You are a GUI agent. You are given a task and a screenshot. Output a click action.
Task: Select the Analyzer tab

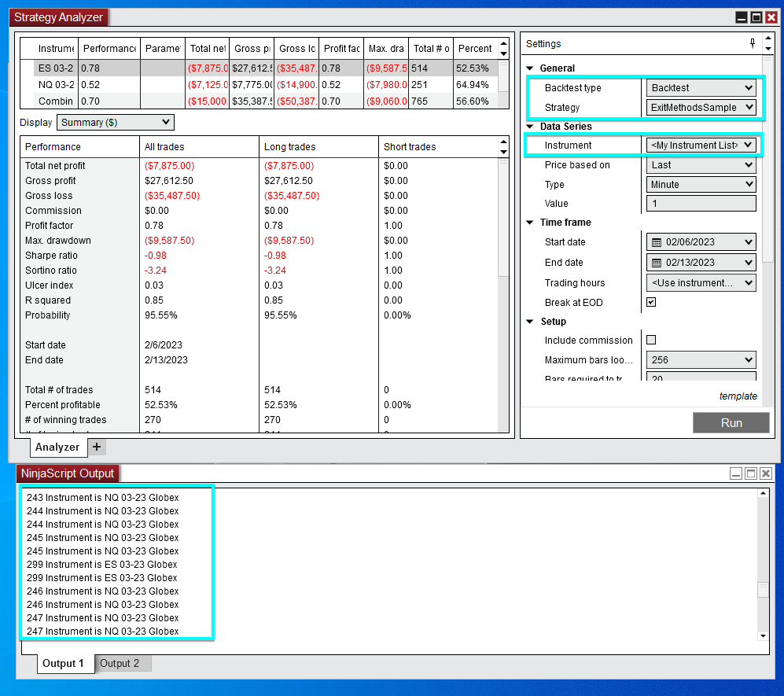[57, 447]
